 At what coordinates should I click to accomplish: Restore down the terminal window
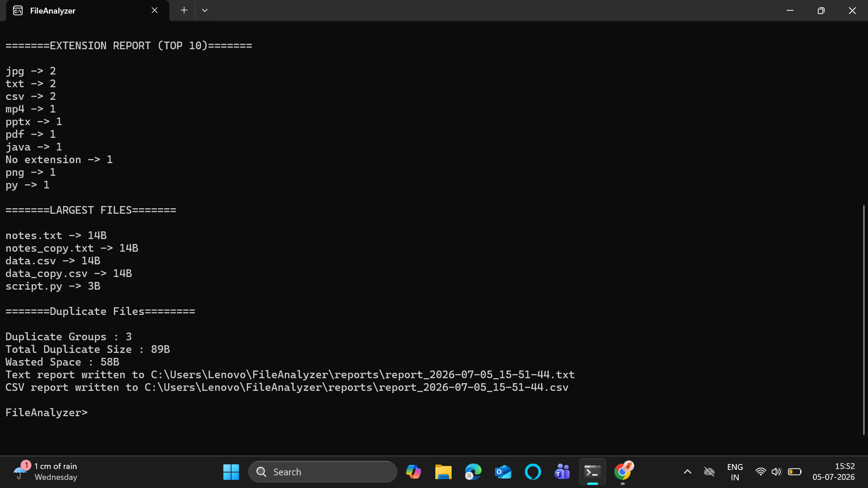pyautogui.click(x=821, y=10)
